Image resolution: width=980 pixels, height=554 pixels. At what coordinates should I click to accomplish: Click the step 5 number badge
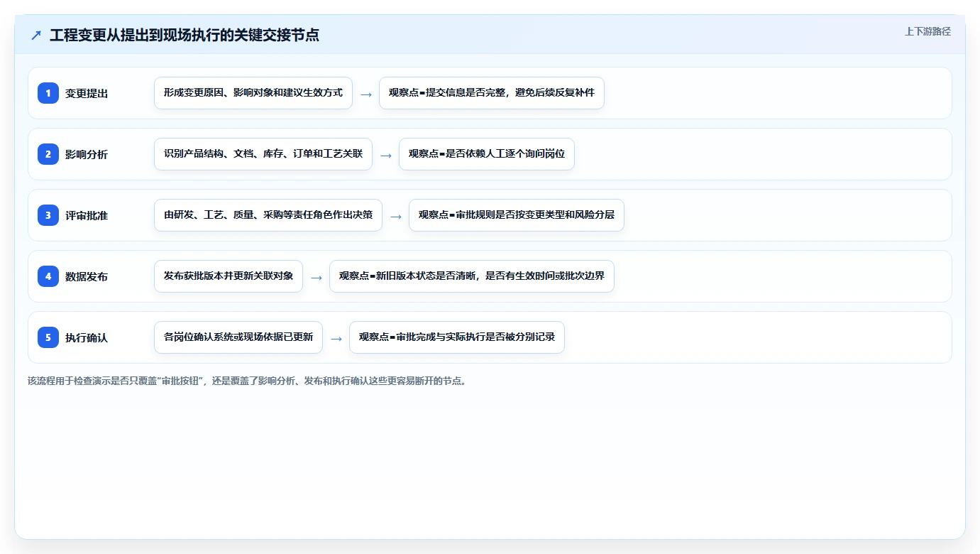(x=48, y=337)
